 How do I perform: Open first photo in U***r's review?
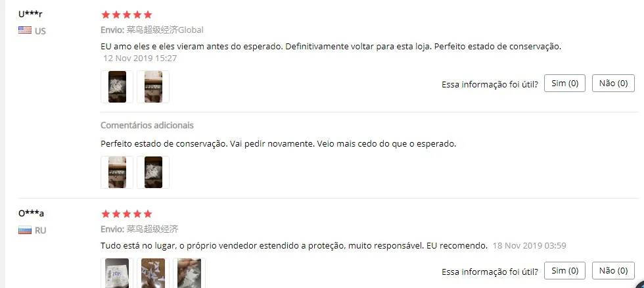[x=117, y=87]
